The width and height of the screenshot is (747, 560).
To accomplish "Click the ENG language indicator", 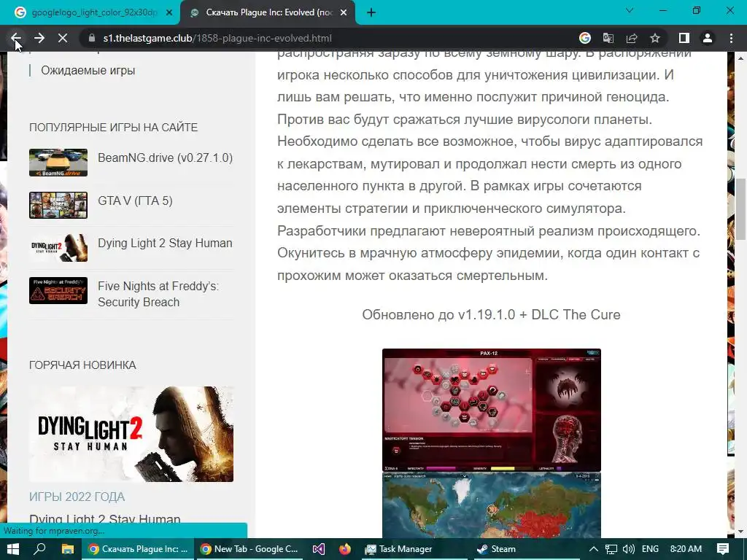I will click(650, 549).
